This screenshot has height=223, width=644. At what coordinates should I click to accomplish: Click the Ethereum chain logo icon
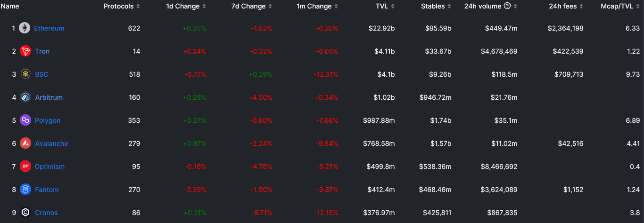tap(25, 28)
